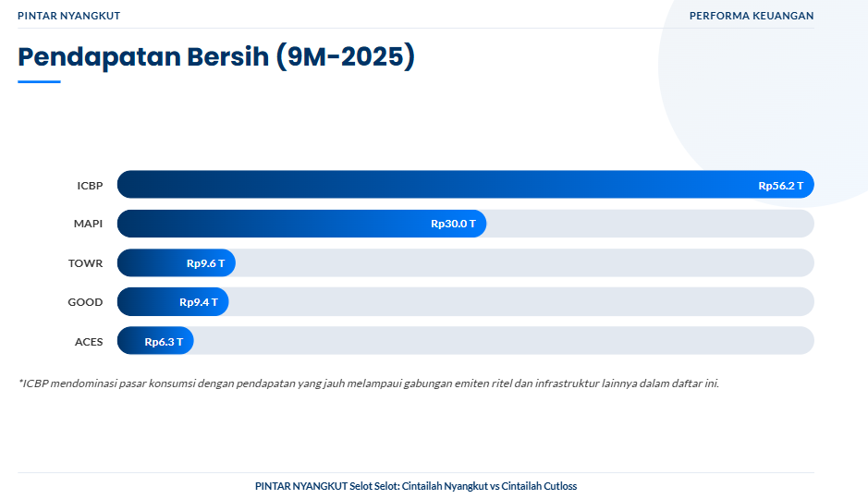Select the Pendapatan Bersih (9M-2025) title

pos(216,57)
